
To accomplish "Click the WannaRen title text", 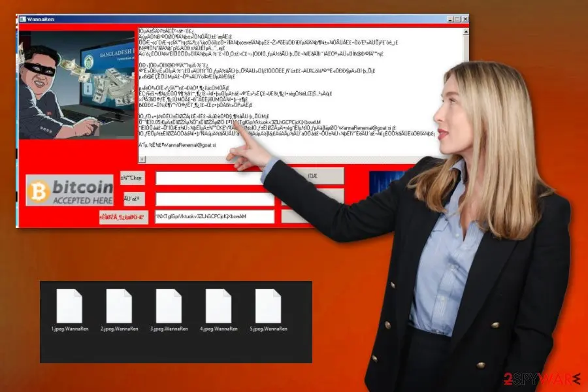I will coord(41,19).
